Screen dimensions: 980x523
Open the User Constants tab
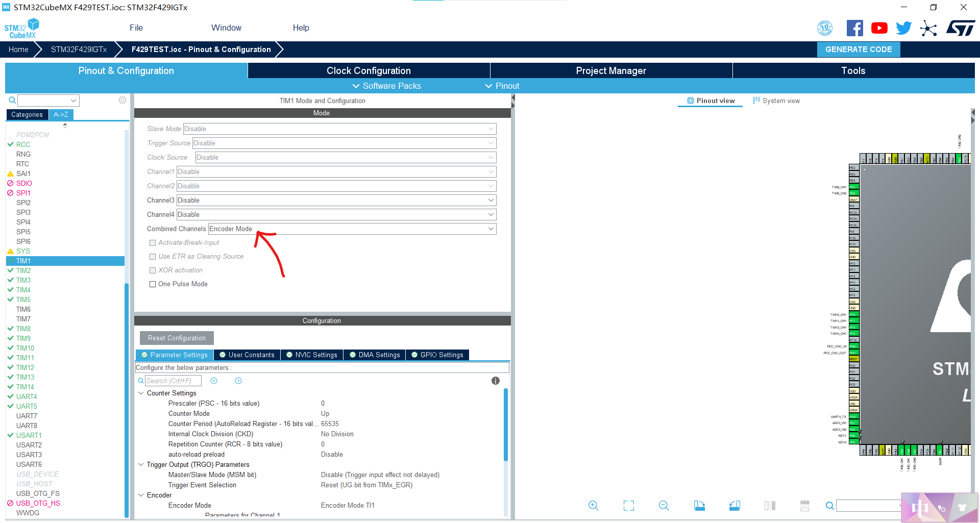(x=247, y=355)
